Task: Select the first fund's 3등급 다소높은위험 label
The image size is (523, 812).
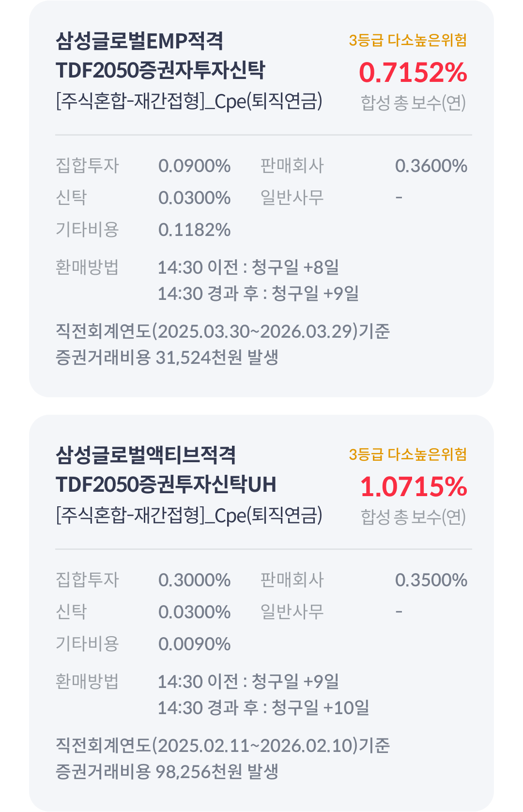Action: (x=408, y=40)
